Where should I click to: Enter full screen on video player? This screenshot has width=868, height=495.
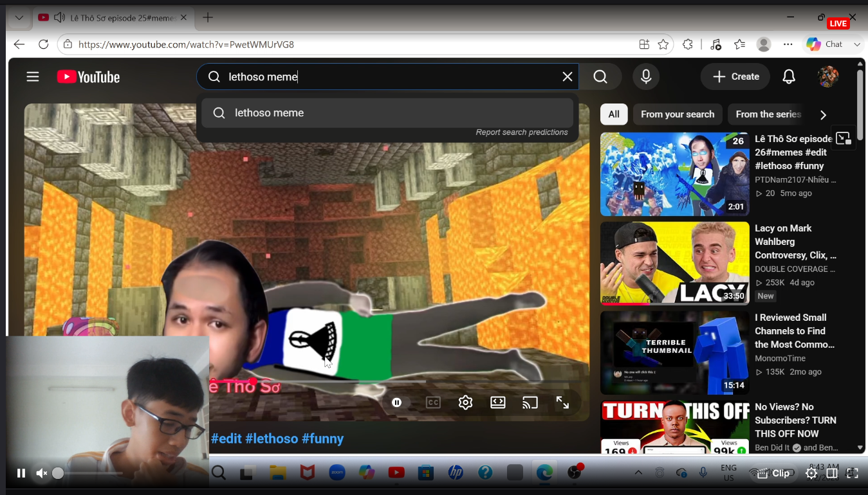(562, 402)
